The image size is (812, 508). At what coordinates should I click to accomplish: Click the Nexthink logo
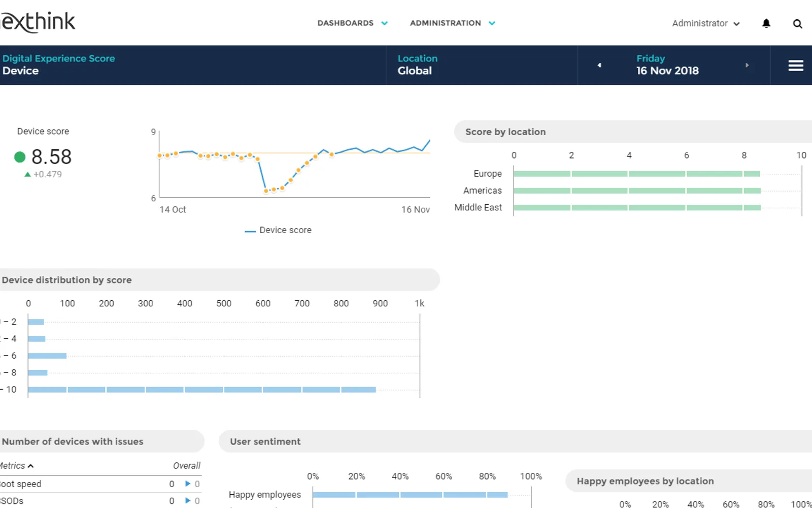pyautogui.click(x=37, y=22)
